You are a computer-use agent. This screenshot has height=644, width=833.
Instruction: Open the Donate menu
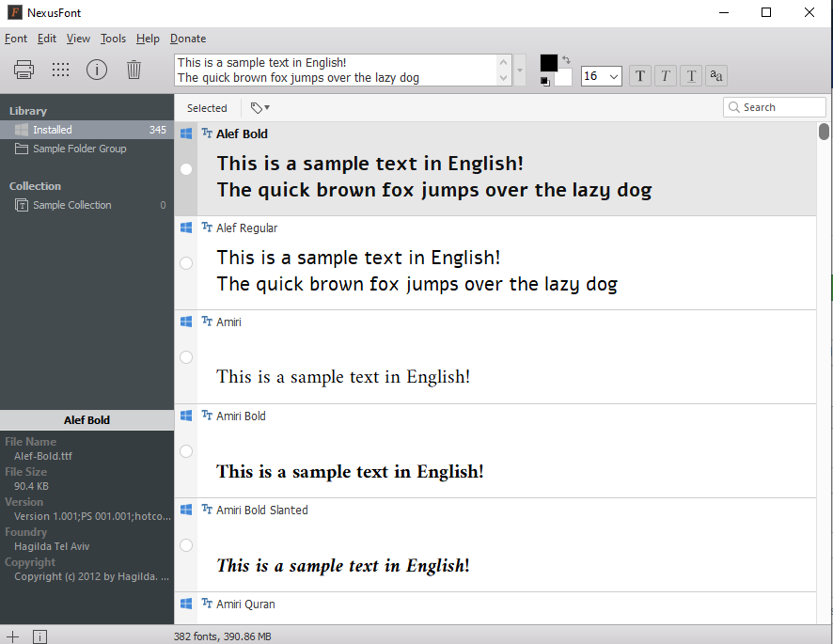pos(188,39)
